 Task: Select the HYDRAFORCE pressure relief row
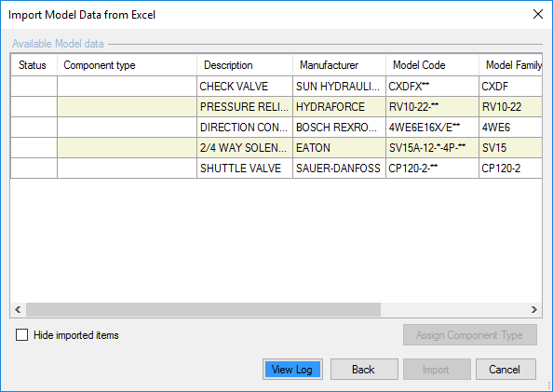click(276, 106)
